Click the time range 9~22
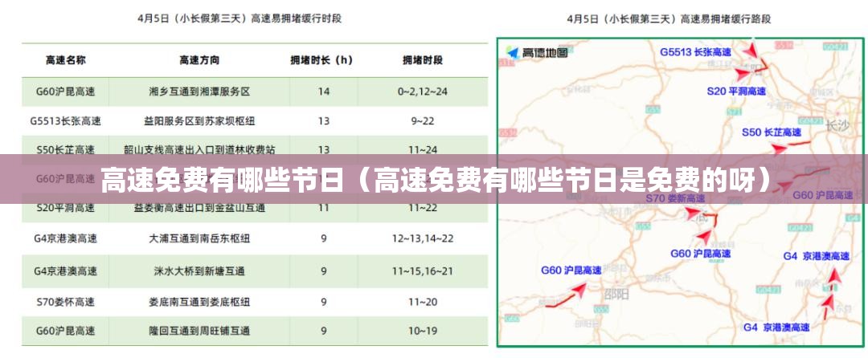This screenshot has height=358, width=868. click(423, 120)
